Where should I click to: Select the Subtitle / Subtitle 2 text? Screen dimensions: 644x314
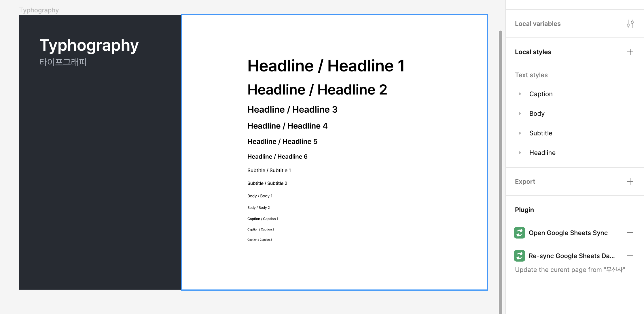[x=267, y=184]
